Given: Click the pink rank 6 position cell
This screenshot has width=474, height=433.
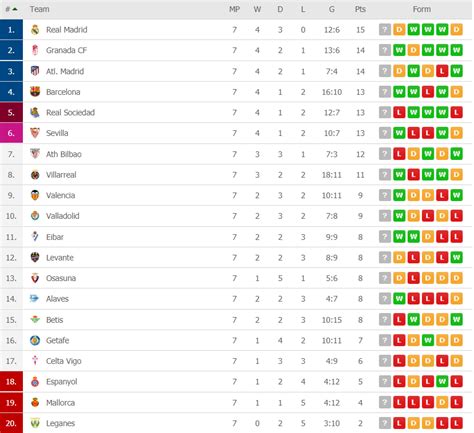Looking at the screenshot, I should coord(11,133).
